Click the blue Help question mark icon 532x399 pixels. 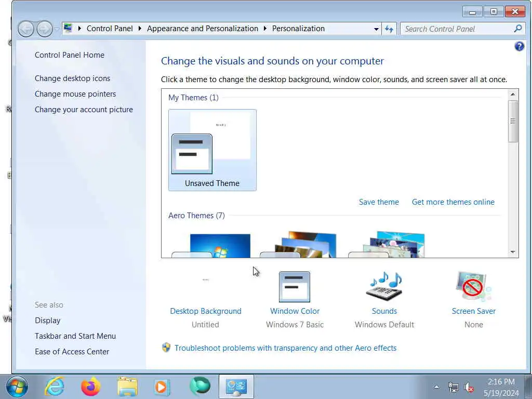tap(519, 46)
